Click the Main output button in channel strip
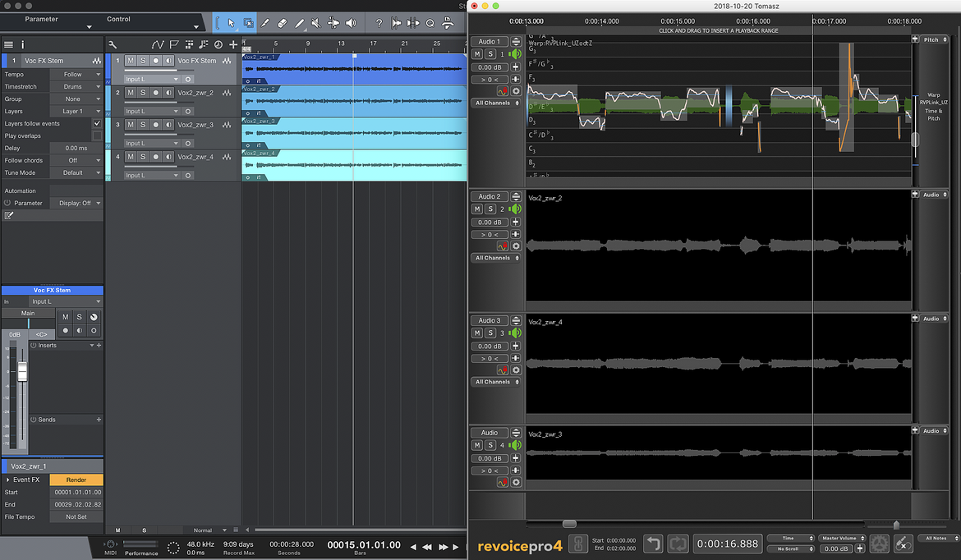 28,313
